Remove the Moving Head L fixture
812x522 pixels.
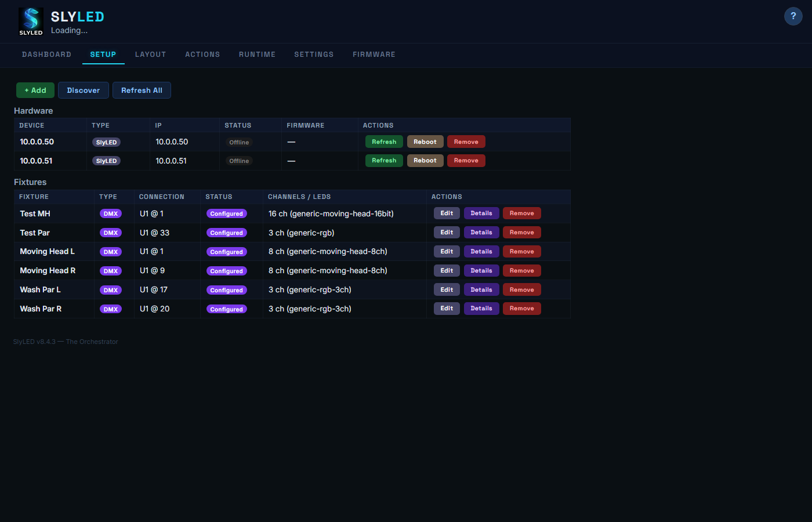521,252
